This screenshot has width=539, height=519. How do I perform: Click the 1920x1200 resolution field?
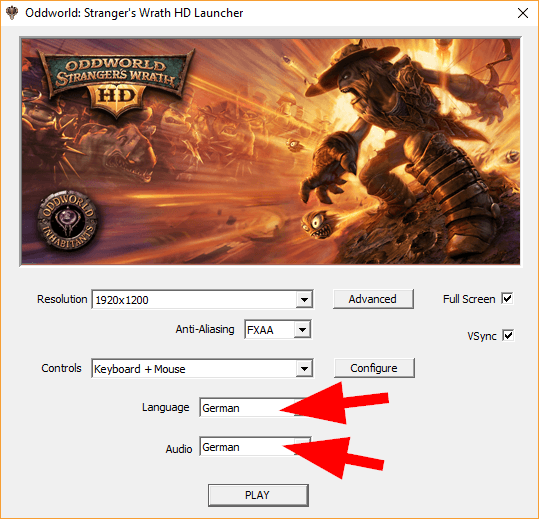point(194,300)
